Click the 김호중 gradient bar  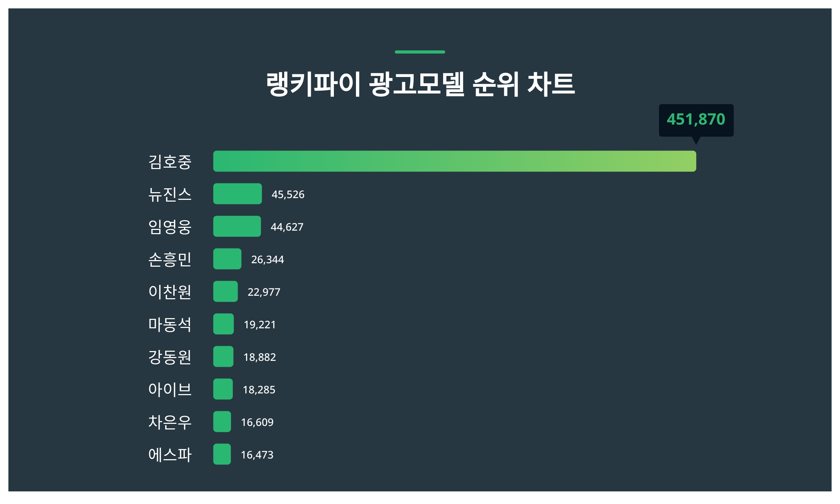click(454, 161)
